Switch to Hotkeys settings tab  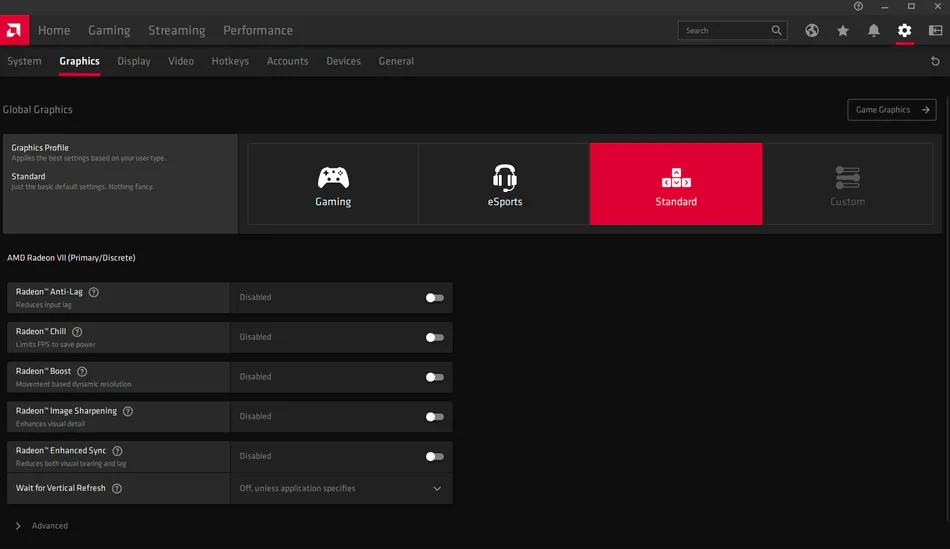click(x=230, y=61)
